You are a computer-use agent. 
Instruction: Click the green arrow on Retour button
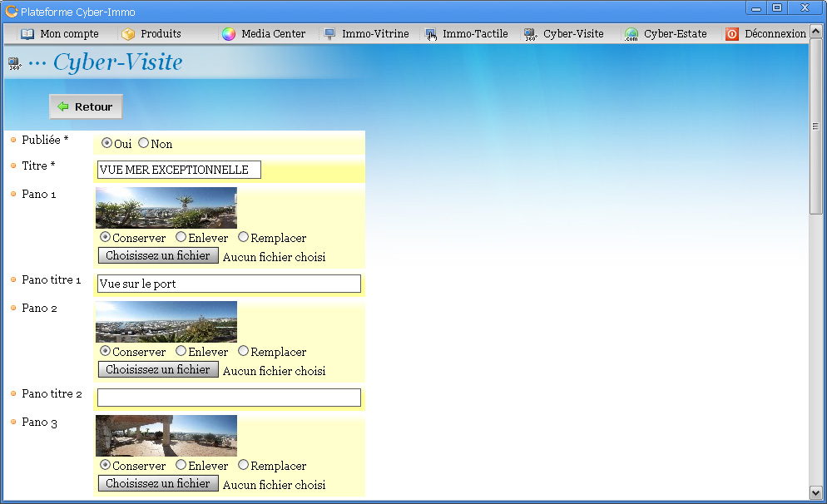click(63, 106)
